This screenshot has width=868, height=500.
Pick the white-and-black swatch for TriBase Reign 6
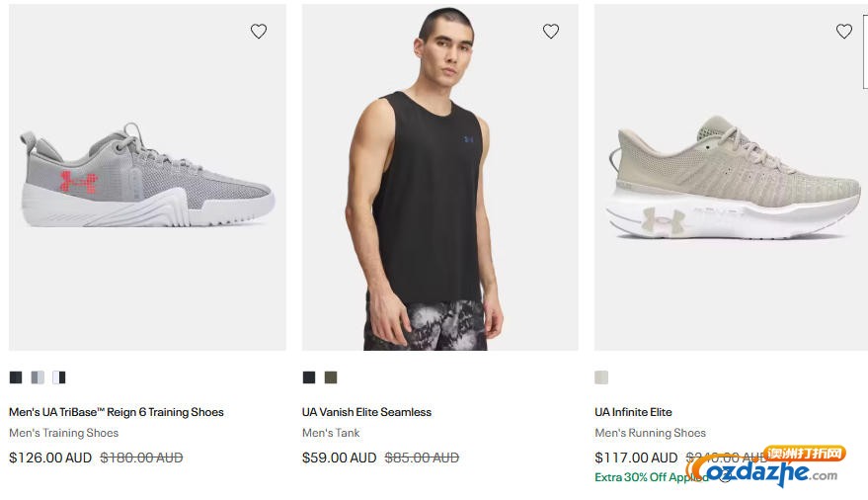tap(59, 377)
